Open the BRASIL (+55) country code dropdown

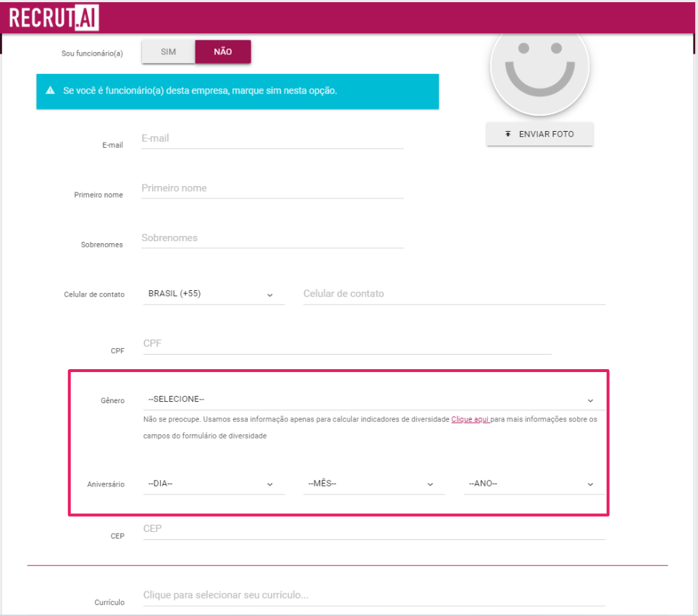(x=214, y=294)
